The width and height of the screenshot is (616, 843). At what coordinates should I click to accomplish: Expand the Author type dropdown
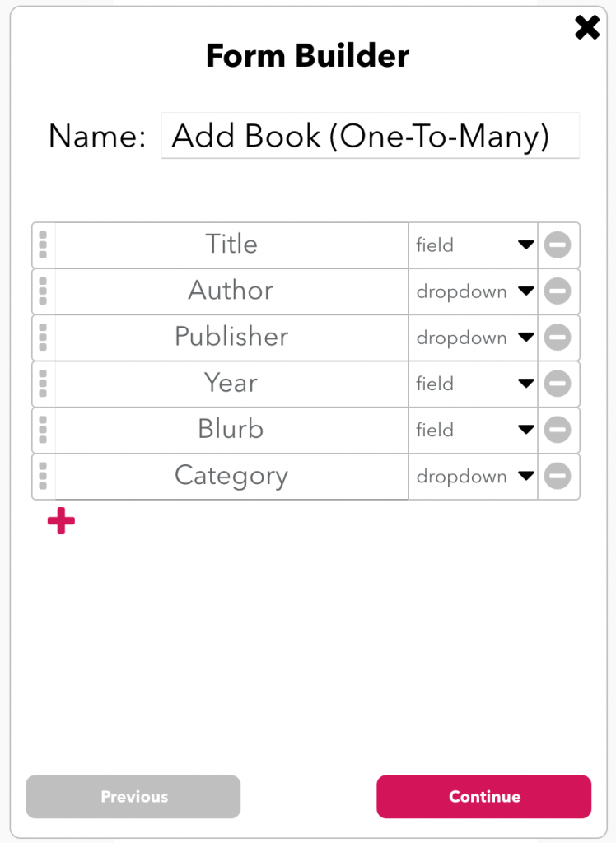(474, 291)
